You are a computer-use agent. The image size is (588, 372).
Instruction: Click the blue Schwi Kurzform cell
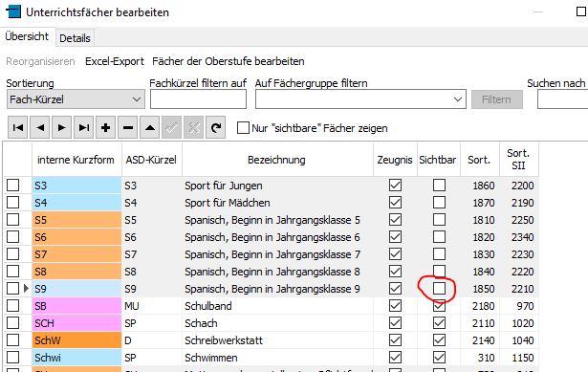76,358
